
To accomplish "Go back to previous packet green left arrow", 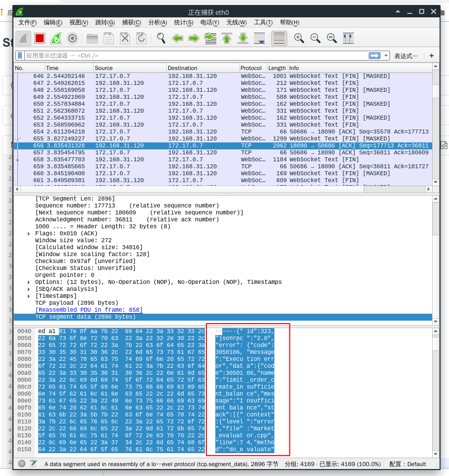I will [178, 39].
